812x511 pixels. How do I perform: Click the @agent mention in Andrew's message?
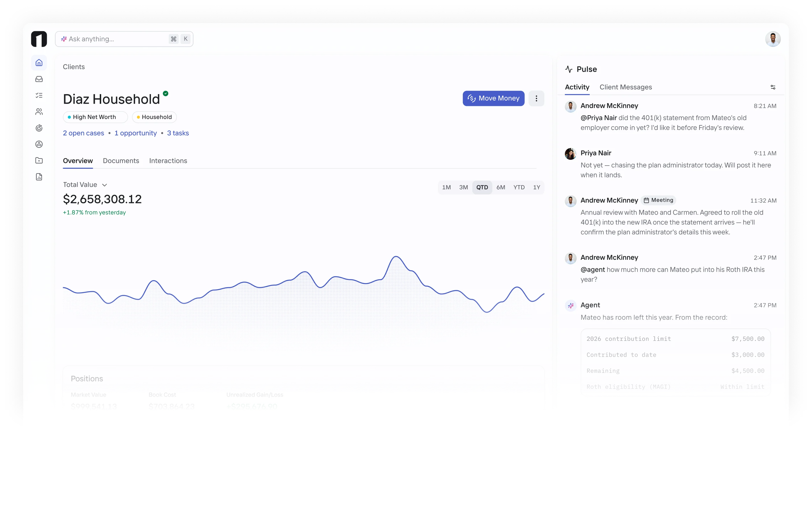pos(593,270)
